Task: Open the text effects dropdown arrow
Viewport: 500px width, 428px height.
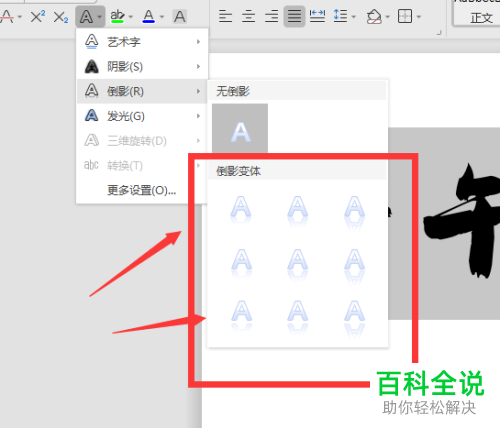Action: pos(100,16)
